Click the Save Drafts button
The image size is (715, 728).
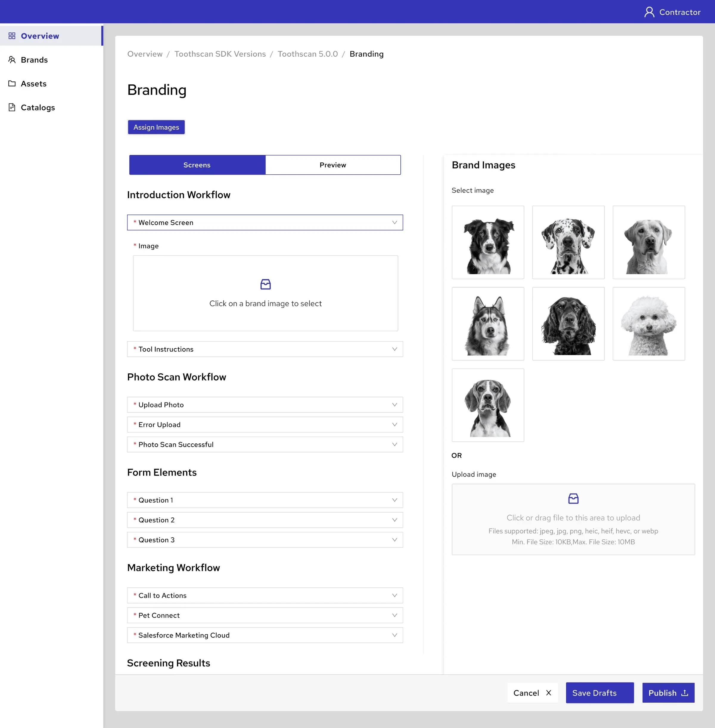coord(600,693)
